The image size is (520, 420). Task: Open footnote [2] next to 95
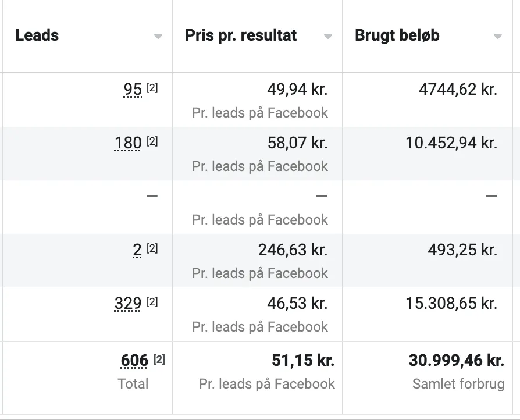(152, 88)
